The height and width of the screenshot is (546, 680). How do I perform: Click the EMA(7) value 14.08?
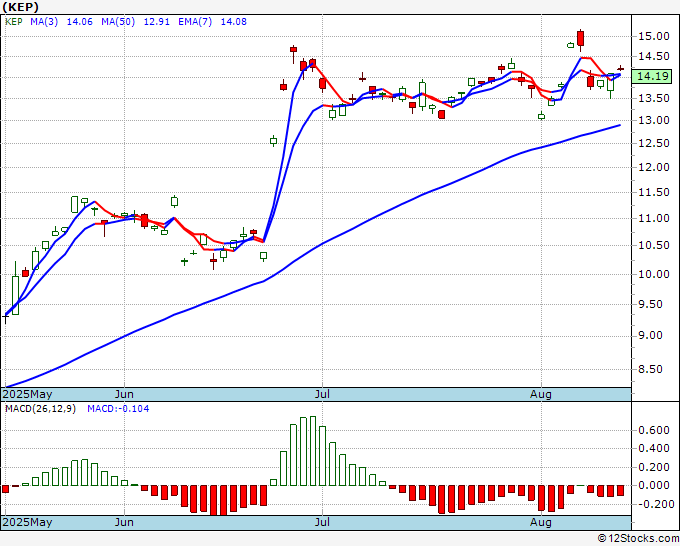234,22
